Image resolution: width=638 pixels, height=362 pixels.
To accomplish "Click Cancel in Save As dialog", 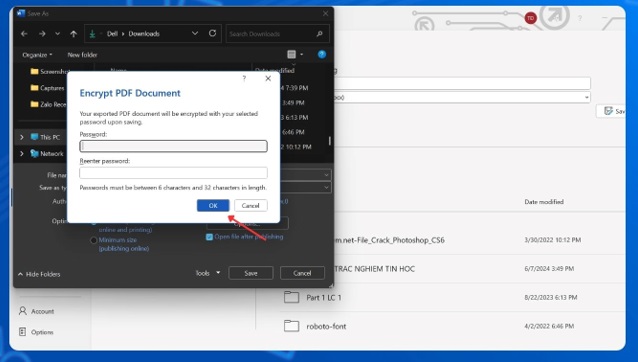I will point(302,273).
